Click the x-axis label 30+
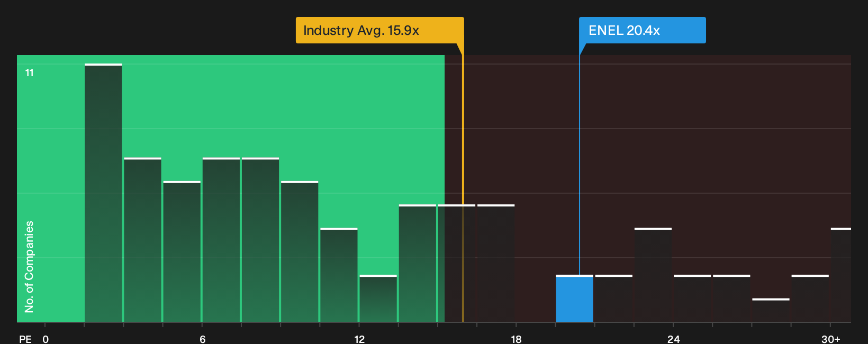This screenshot has height=344, width=868. pos(830,339)
